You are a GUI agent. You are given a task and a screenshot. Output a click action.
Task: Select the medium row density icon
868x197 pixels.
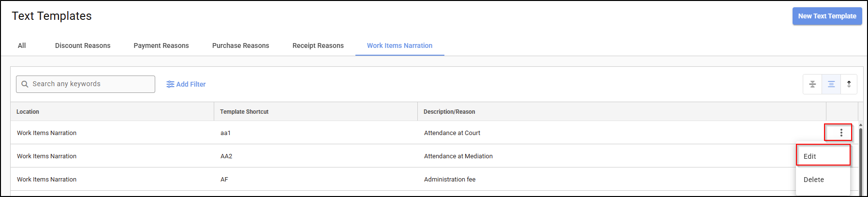click(831, 84)
